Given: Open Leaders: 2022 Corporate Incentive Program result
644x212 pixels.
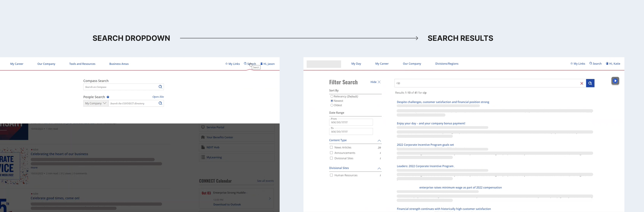Looking at the screenshot, I should click(425, 166).
